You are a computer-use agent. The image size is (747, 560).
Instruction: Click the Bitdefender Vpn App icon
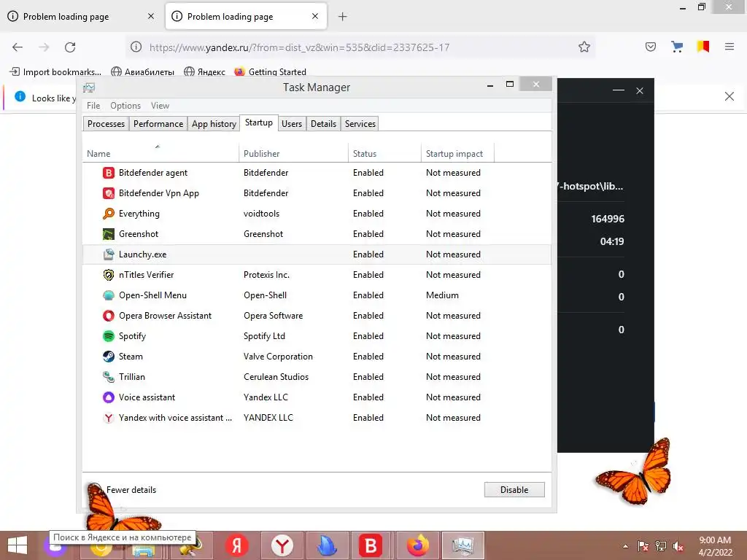pos(109,193)
